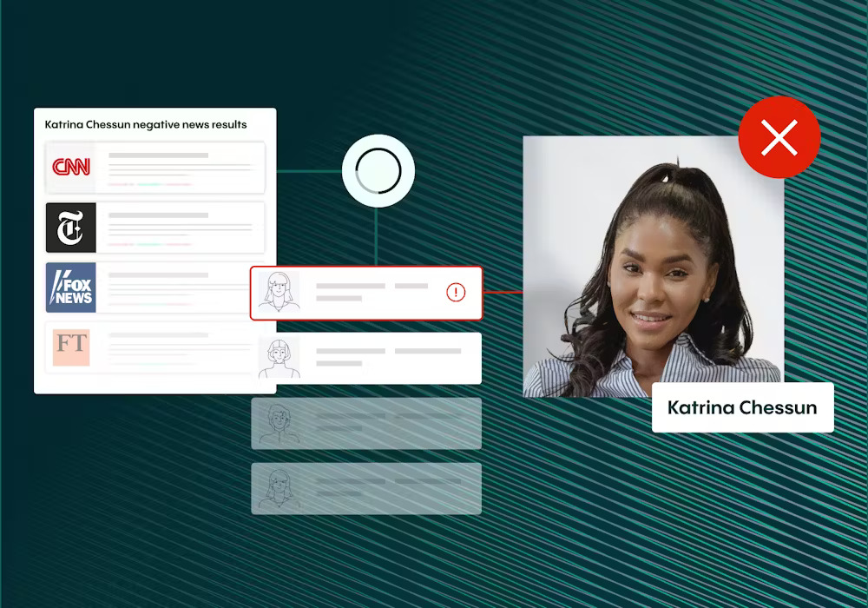Image resolution: width=868 pixels, height=608 pixels.
Task: Select the second white profile match row
Action: [x=366, y=358]
